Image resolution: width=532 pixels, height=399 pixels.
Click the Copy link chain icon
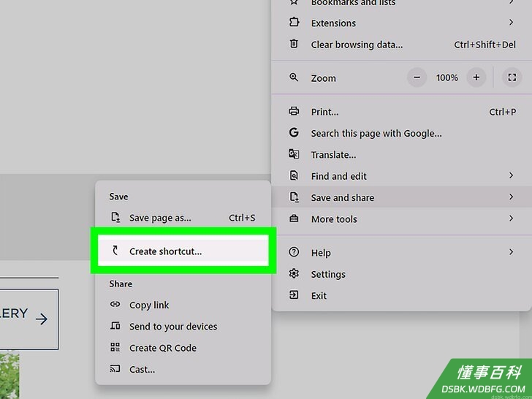(115, 304)
